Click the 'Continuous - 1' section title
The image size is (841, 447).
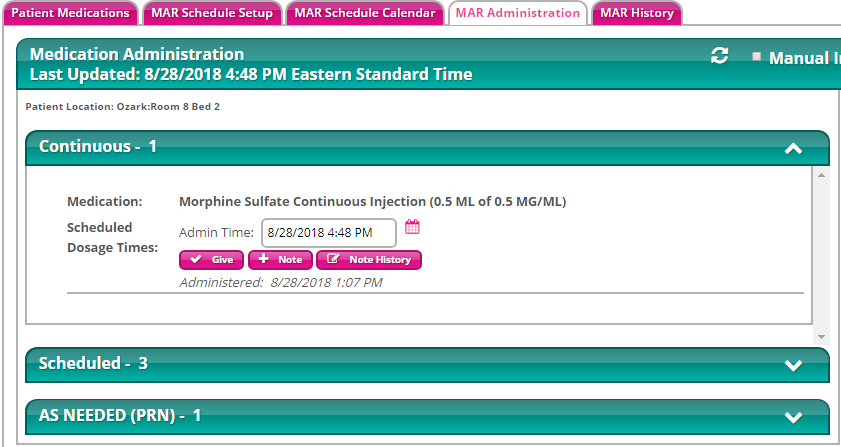pos(98,147)
